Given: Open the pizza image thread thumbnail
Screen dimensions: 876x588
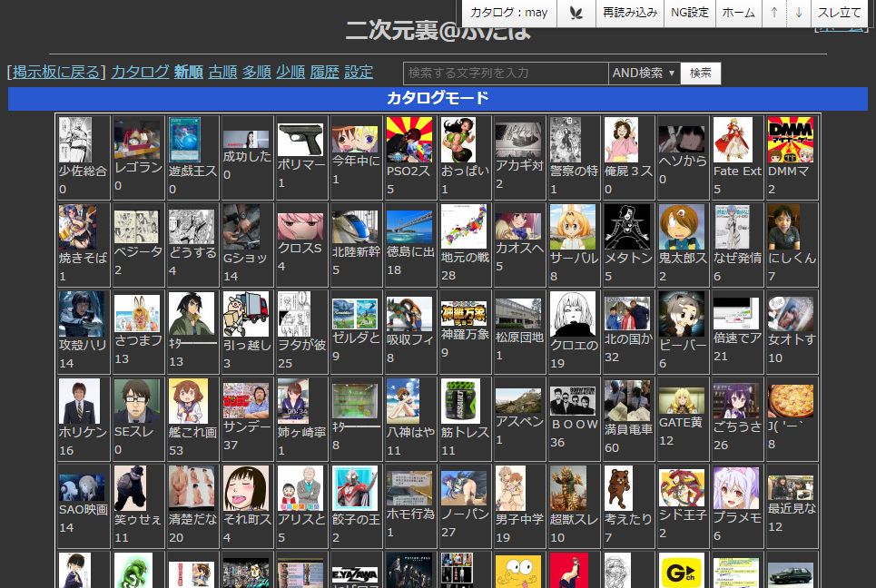Looking at the screenshot, I should point(790,401).
